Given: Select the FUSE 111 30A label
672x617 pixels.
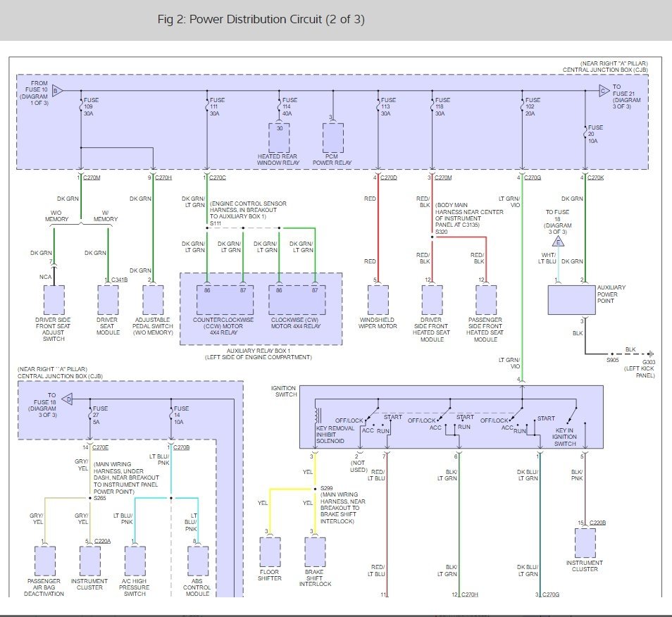Looking at the screenshot, I should (217, 106).
